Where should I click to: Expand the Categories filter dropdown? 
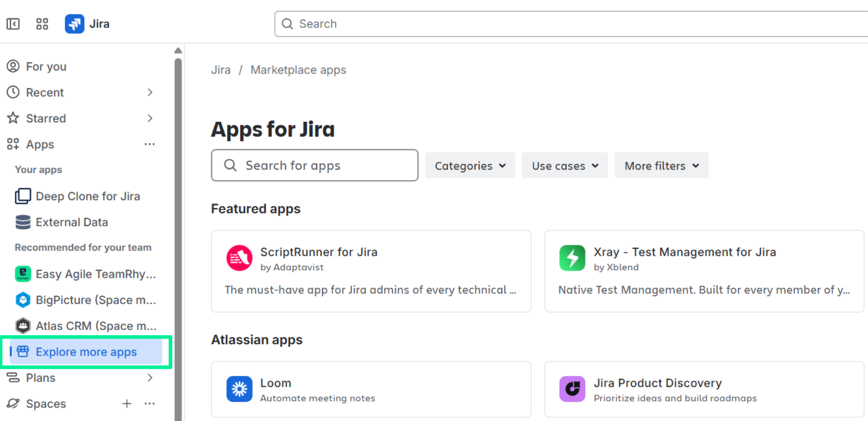(x=470, y=166)
